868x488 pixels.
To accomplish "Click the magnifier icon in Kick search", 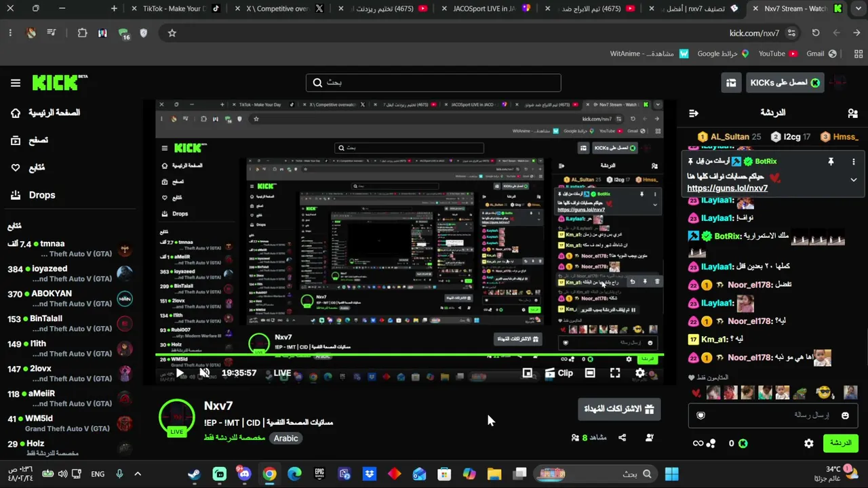I will 317,83.
